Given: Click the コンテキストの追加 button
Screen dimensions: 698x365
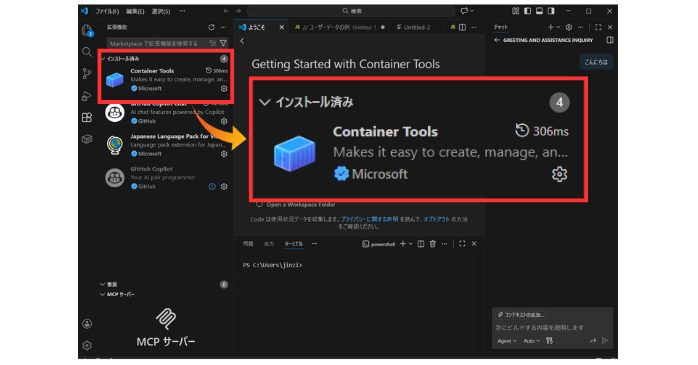Looking at the screenshot, I should (x=521, y=315).
